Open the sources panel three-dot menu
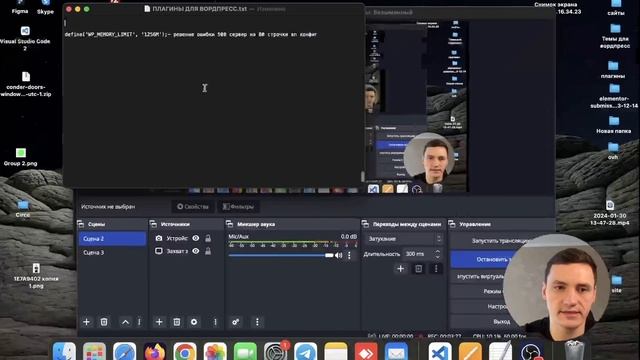640x360 pixels. [215, 322]
